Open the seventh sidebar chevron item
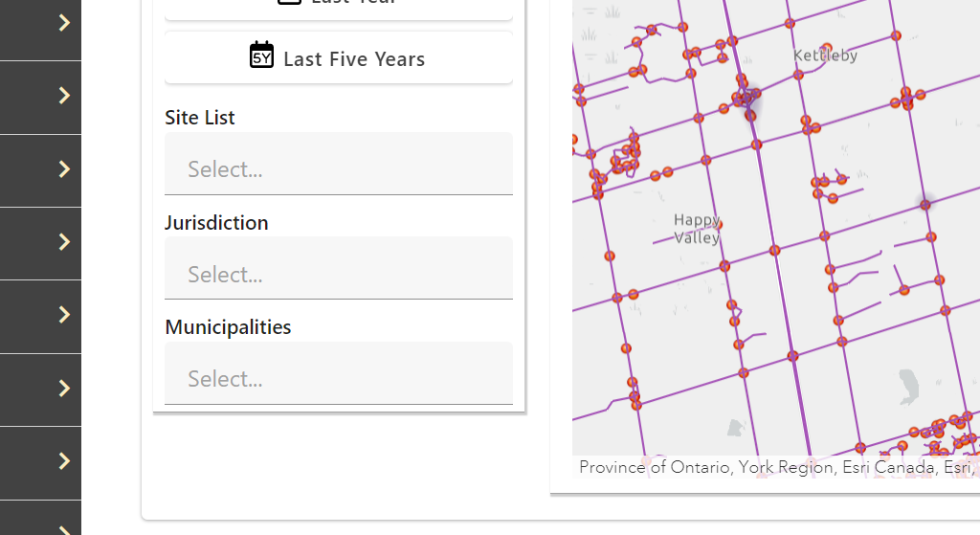The height and width of the screenshot is (535, 980). (x=64, y=461)
